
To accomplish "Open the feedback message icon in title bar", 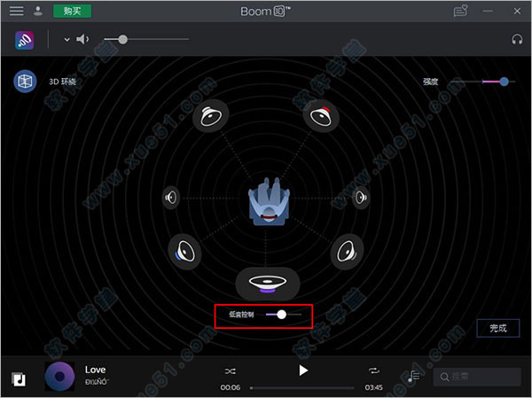I will coord(460,11).
